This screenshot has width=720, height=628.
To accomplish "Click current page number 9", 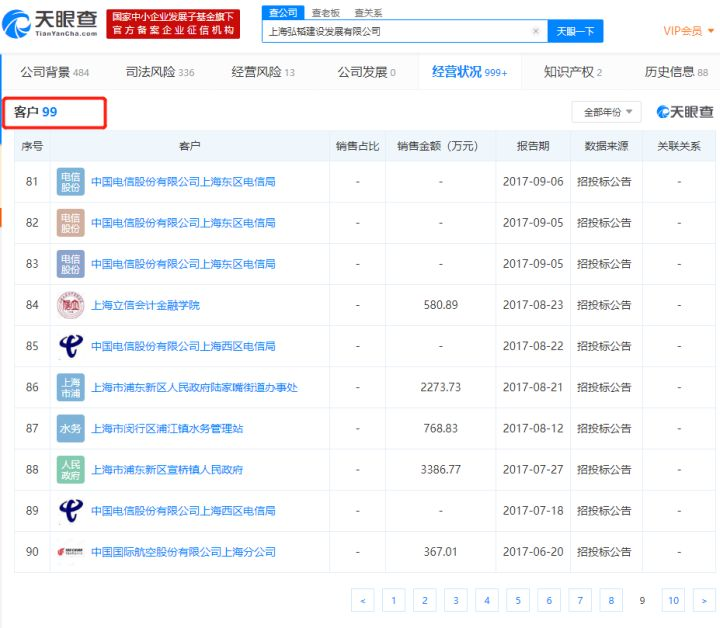I will pos(642,600).
